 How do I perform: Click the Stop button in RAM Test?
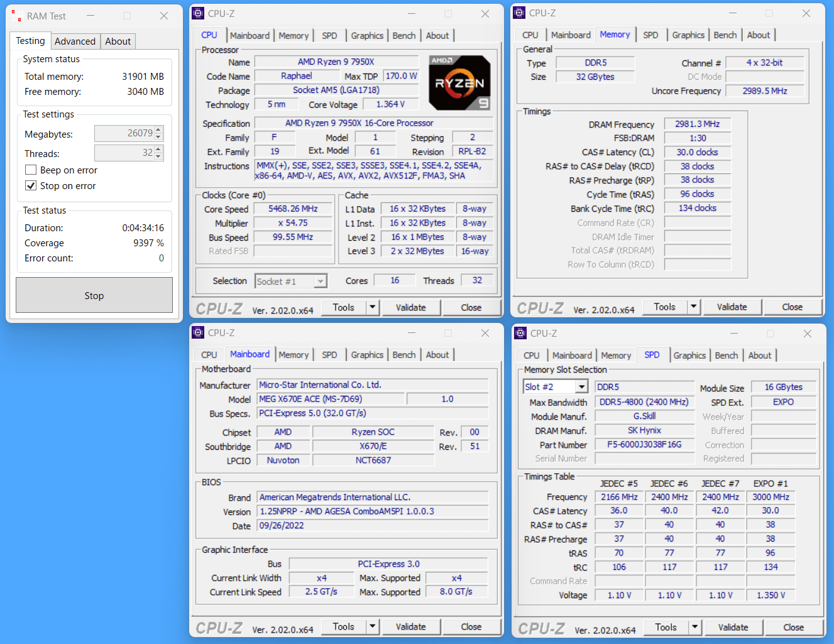click(x=94, y=295)
